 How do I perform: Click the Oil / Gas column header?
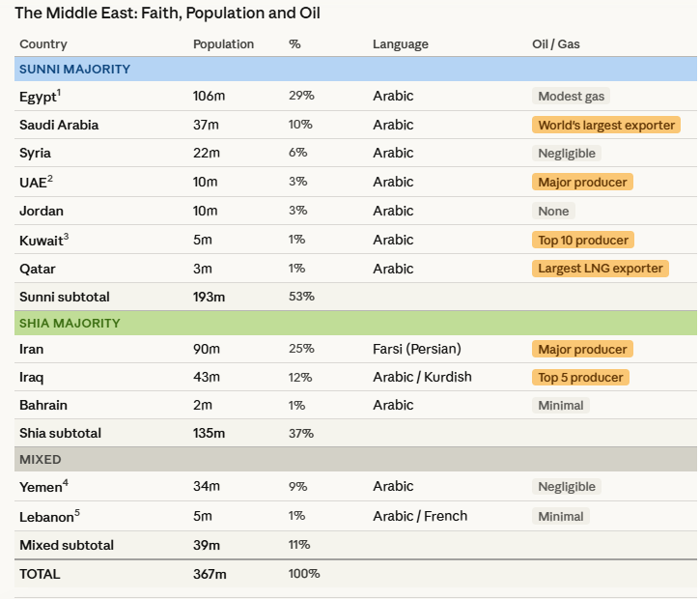(556, 44)
